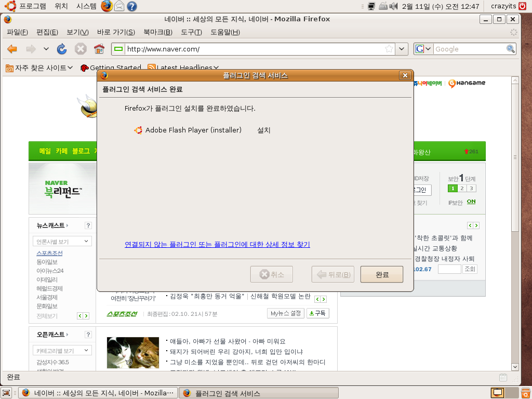Click the 완료 button in plugin dialog
The image size is (532, 399).
(x=382, y=274)
